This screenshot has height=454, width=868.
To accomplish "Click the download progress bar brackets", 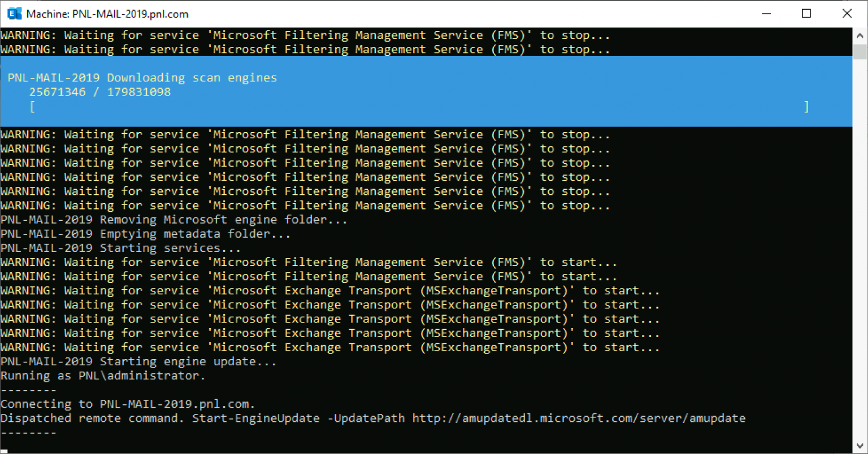I will [419, 107].
